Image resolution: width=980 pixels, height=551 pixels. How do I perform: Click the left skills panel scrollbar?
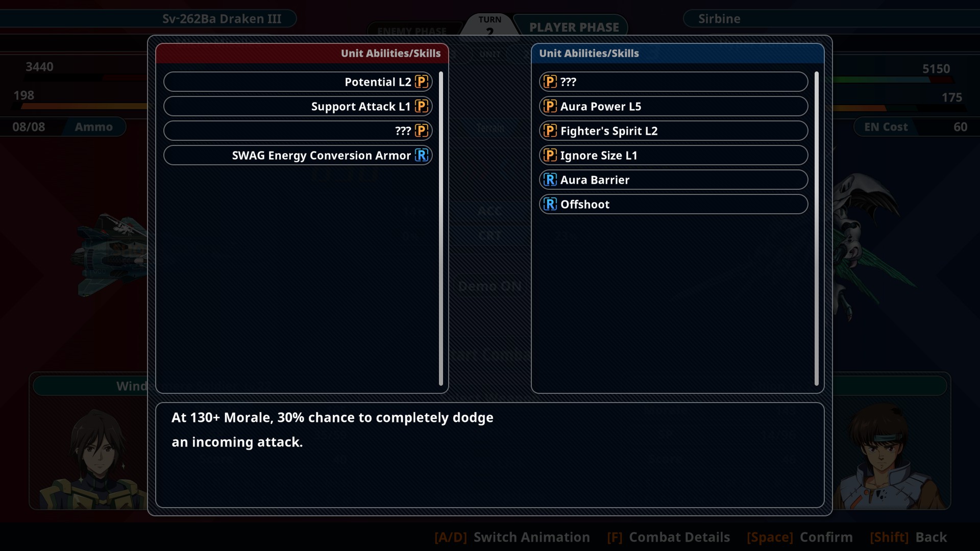(x=441, y=229)
